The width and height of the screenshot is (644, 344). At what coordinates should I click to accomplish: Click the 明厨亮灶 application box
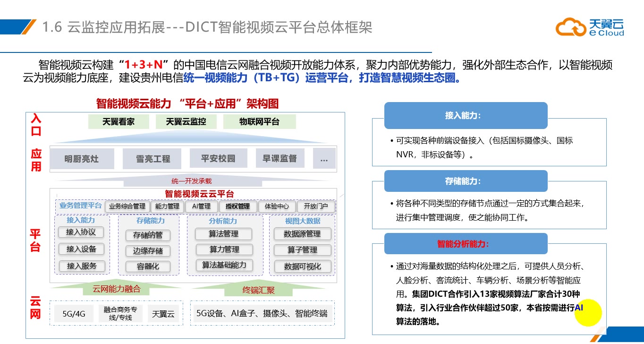82,159
